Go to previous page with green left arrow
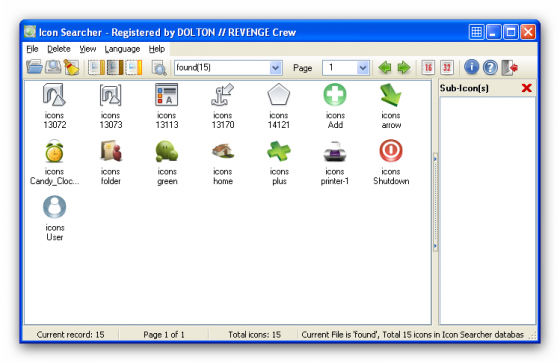The width and height of the screenshot is (560, 363). 385,68
